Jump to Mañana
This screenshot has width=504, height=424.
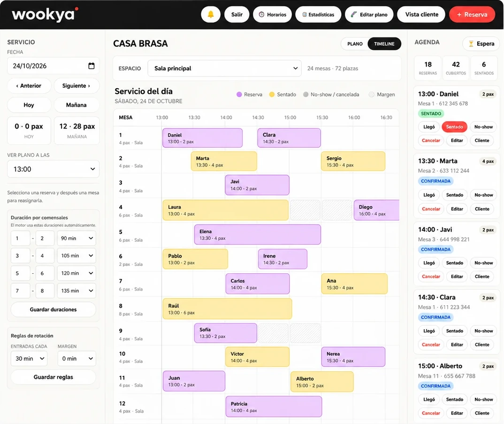pos(76,105)
